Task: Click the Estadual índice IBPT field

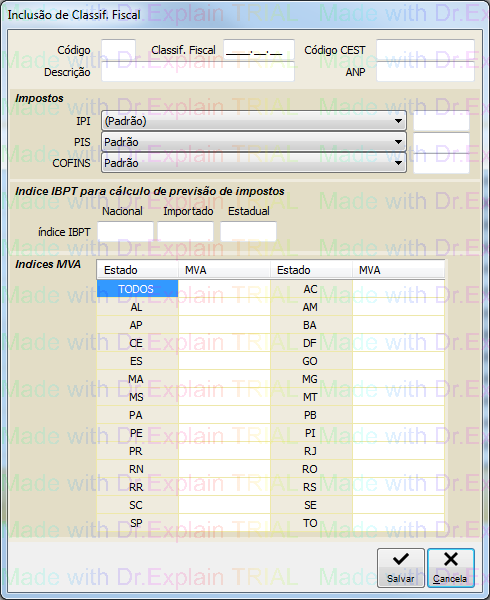Action: (248, 232)
